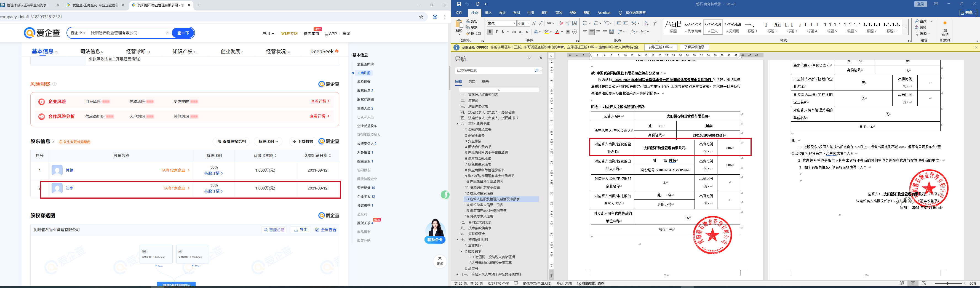
Task: Click the Format Painter (格式刷) brush
Action: tap(473, 34)
